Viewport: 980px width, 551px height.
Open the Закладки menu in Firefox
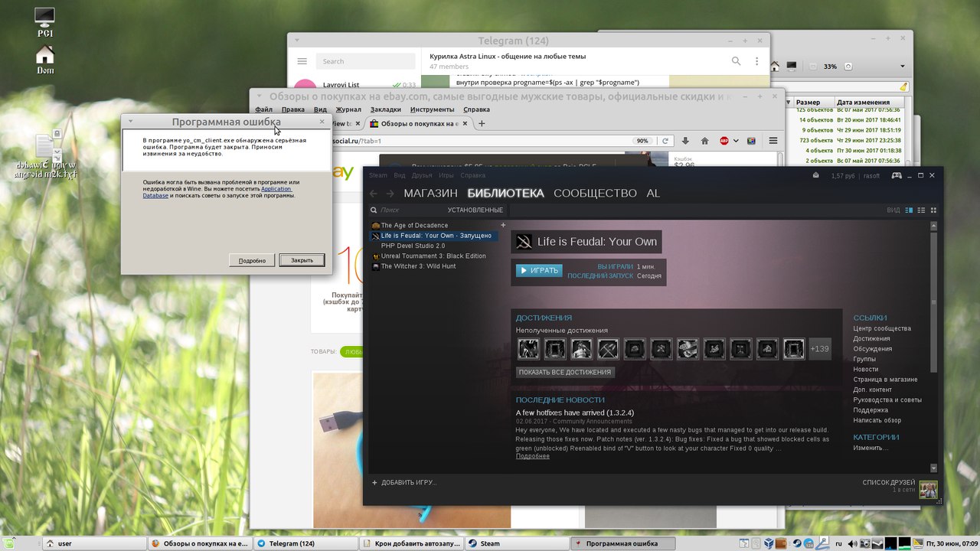pos(386,109)
